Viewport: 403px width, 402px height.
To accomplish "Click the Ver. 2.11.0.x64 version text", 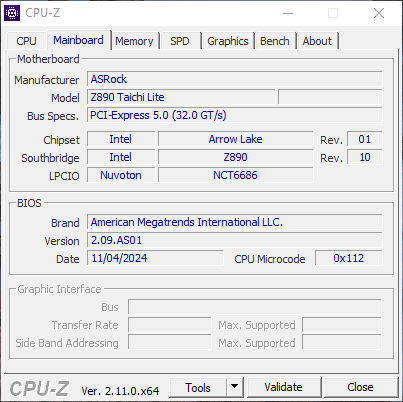I will (120, 391).
